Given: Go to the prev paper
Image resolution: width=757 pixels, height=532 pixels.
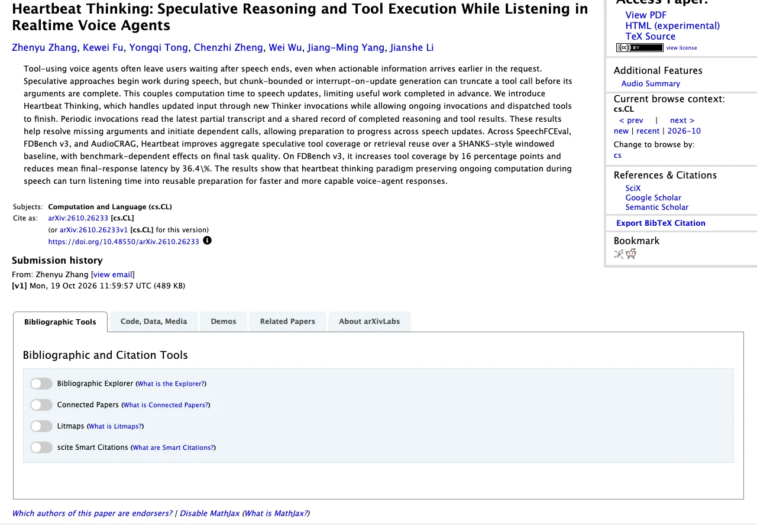Looking at the screenshot, I should click(631, 121).
